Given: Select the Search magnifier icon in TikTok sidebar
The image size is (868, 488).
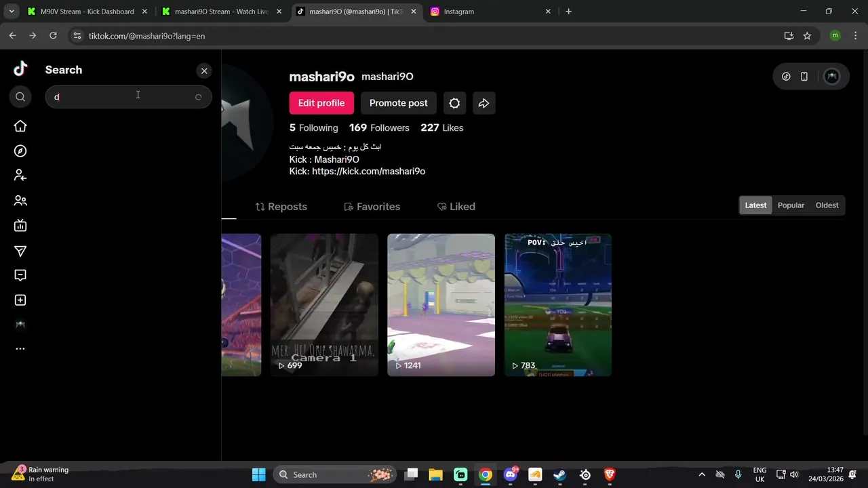Looking at the screenshot, I should (20, 97).
